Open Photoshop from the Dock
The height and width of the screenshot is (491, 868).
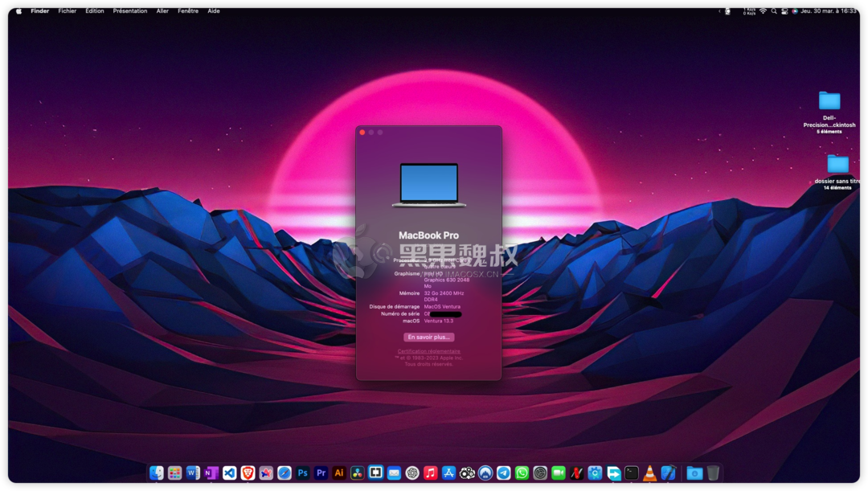tap(302, 473)
